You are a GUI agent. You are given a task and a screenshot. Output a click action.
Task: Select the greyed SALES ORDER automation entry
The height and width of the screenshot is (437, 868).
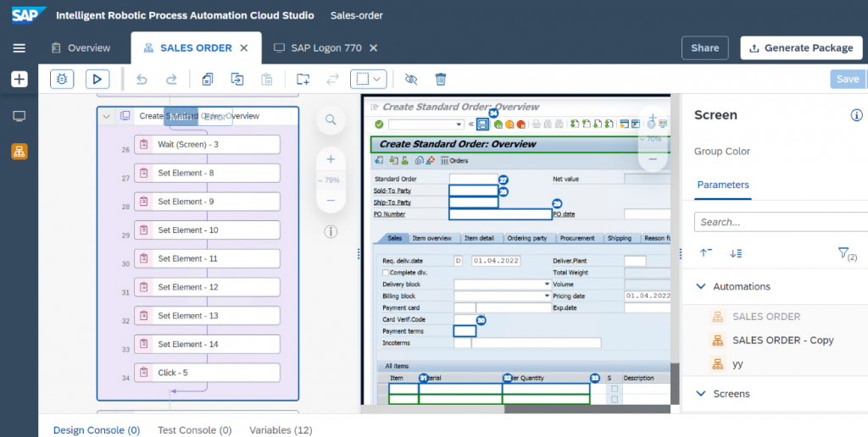pyautogui.click(x=766, y=317)
